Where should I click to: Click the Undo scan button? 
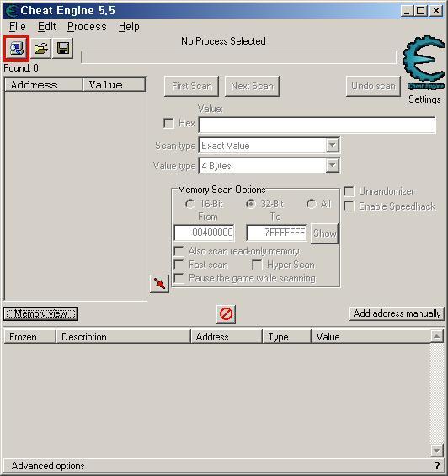point(373,86)
